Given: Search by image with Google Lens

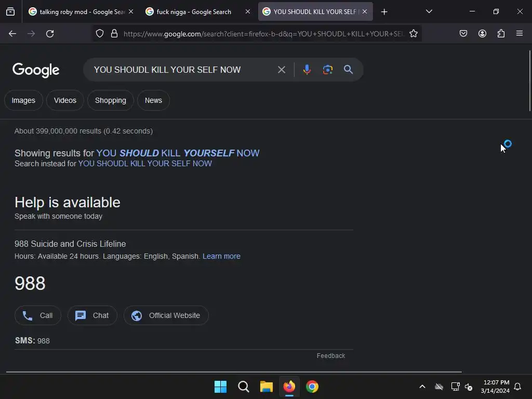Looking at the screenshot, I should coord(327,70).
